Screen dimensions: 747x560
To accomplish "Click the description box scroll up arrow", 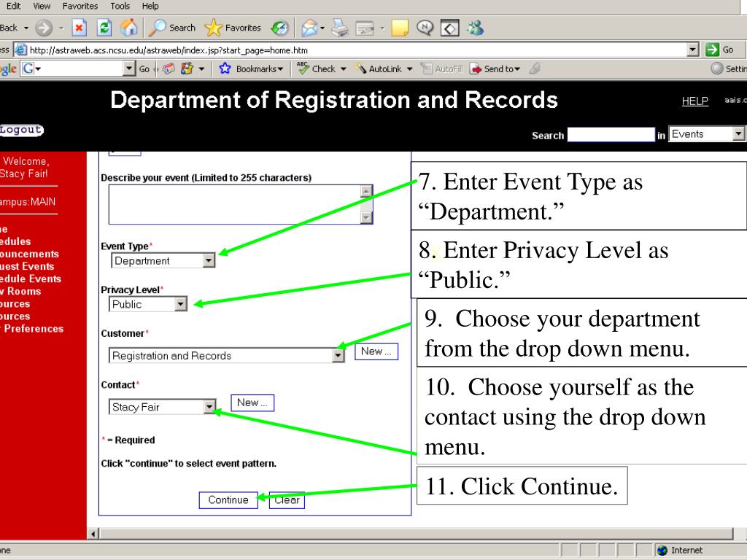I will [x=366, y=192].
